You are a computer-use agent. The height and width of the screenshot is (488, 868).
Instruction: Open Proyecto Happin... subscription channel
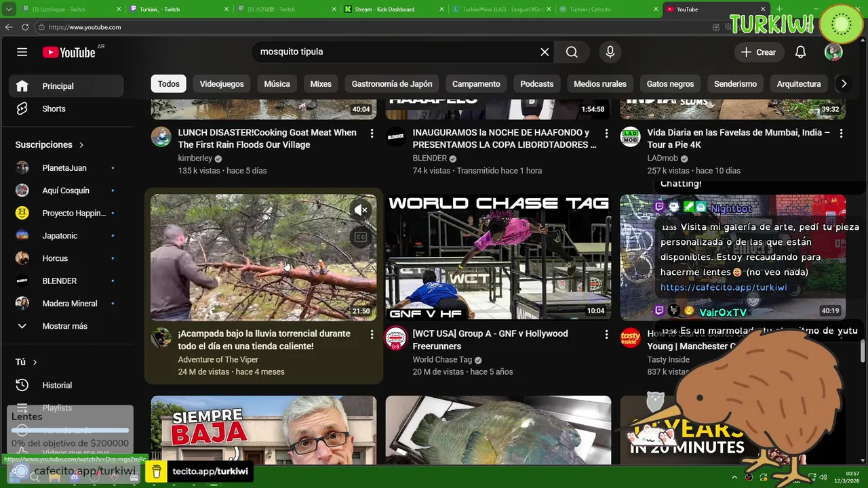(66, 213)
